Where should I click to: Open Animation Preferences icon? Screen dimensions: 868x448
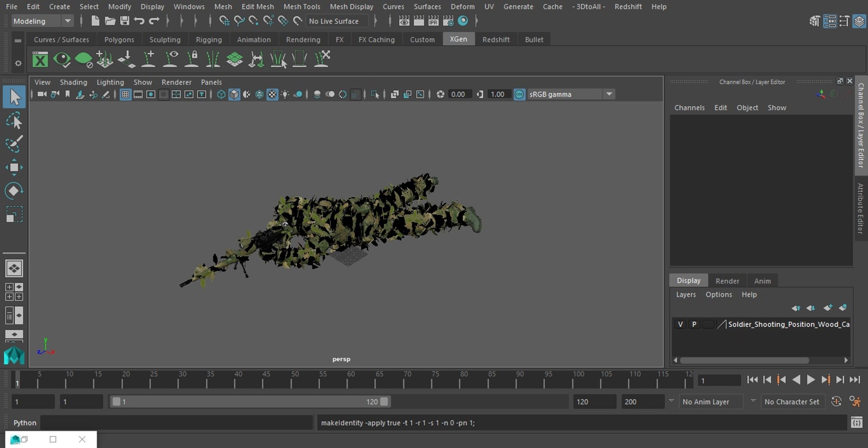855,401
